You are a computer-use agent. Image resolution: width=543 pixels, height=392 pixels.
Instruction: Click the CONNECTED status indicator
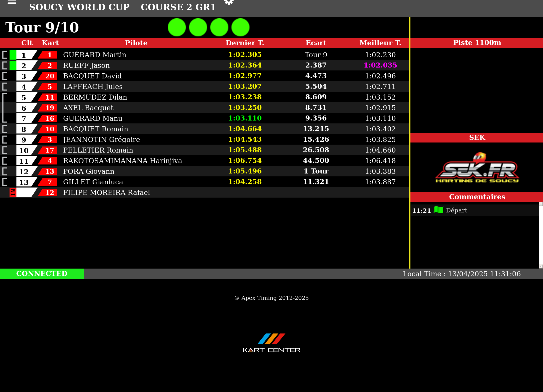pyautogui.click(x=42, y=274)
